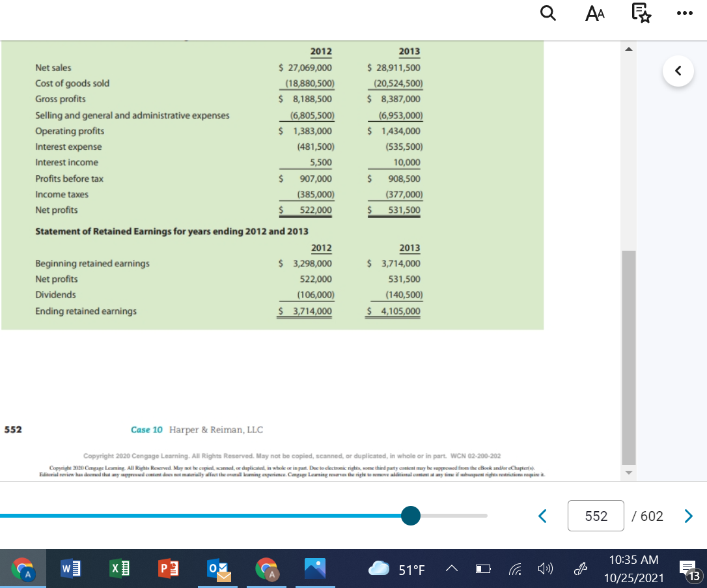Open the volume control in system tray
This screenshot has width=707, height=588.
point(546,568)
